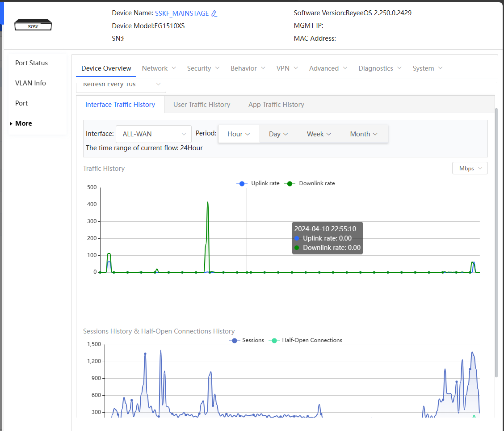Open the ALL-WAN interface dropdown
Screen dimensions: 504x431
click(x=153, y=134)
